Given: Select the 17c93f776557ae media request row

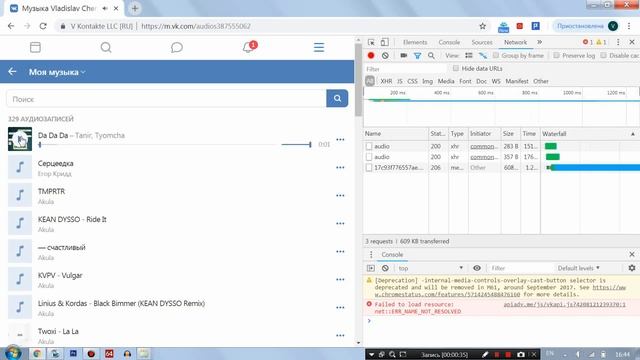Looking at the screenshot, I should pyautogui.click(x=502, y=167).
